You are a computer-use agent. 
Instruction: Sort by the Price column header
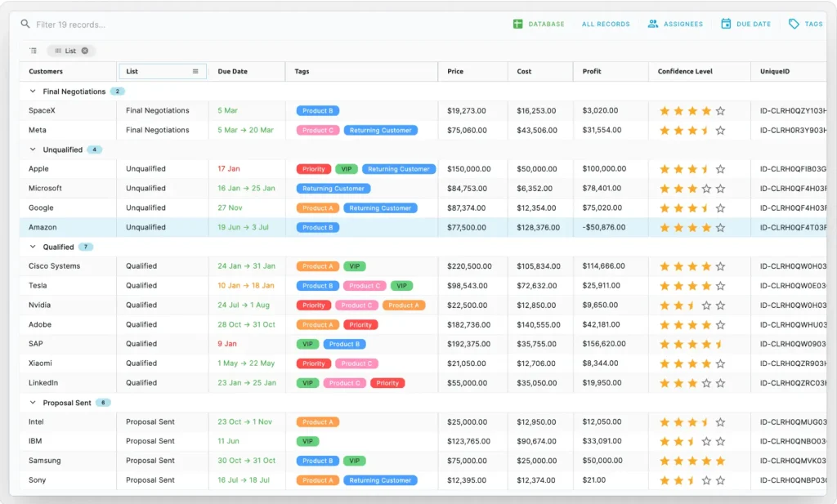[x=455, y=71]
